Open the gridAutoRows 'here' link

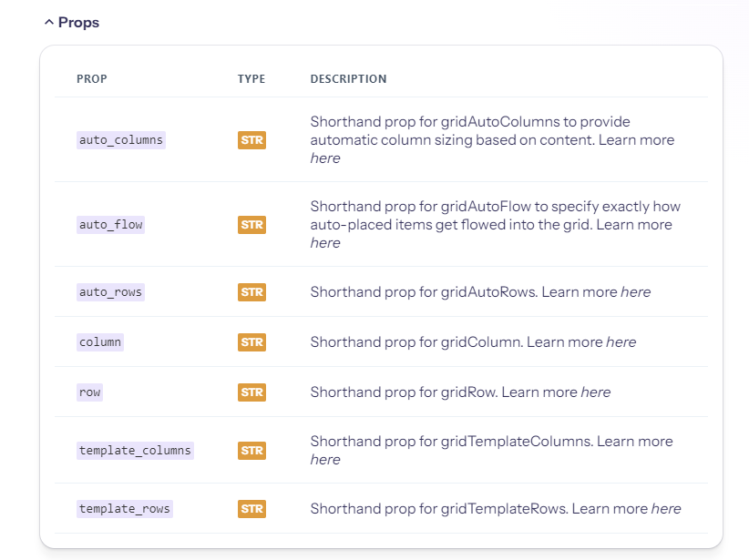[635, 292]
